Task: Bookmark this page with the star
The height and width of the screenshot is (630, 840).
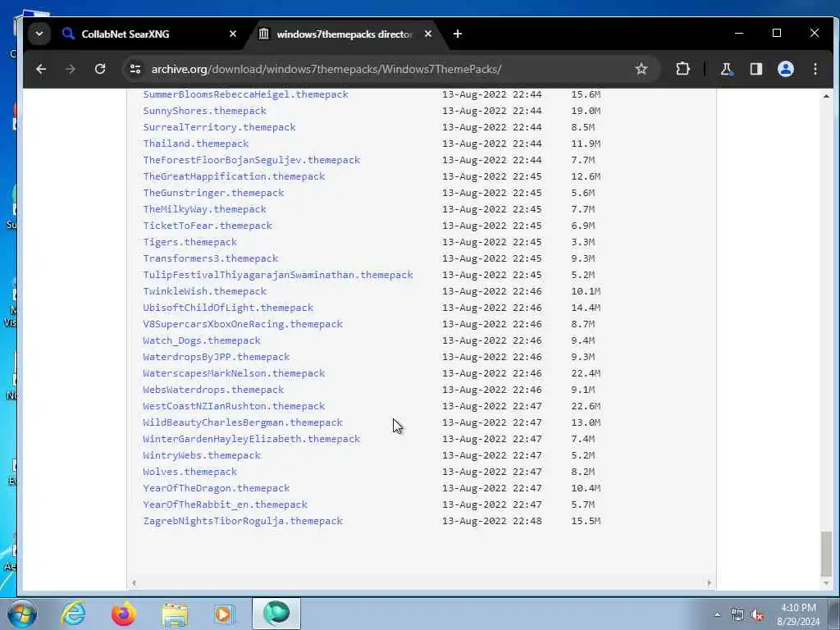Action: tap(641, 69)
